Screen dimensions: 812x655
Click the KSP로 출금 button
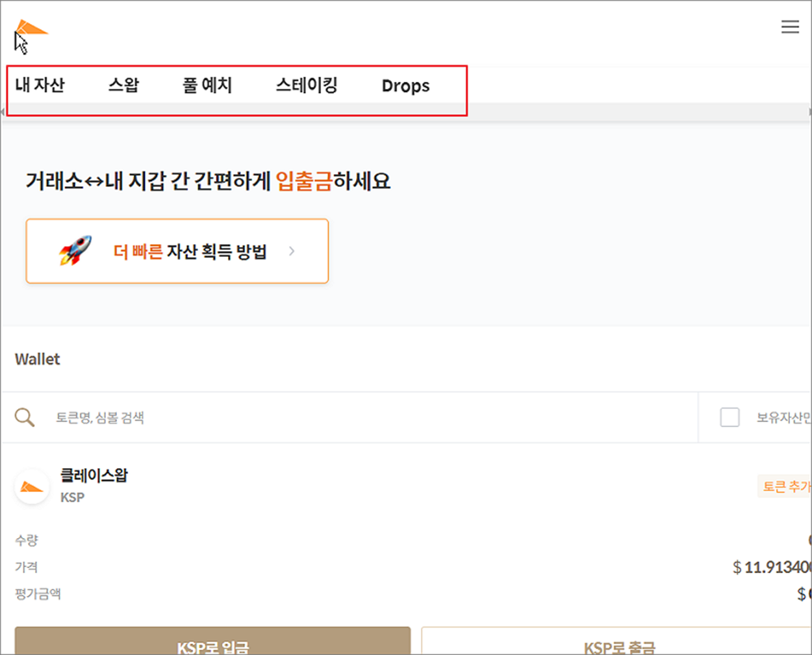[616, 641]
